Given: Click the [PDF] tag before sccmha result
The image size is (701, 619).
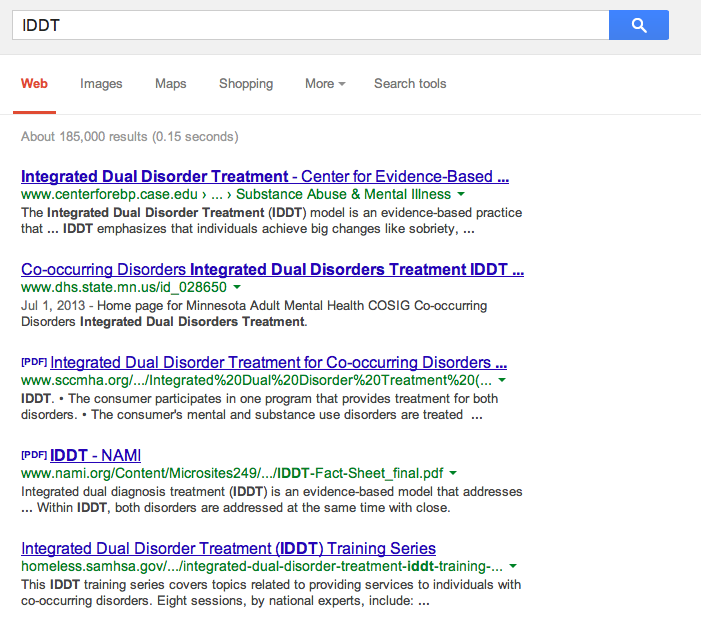Looking at the screenshot, I should coord(34,362).
